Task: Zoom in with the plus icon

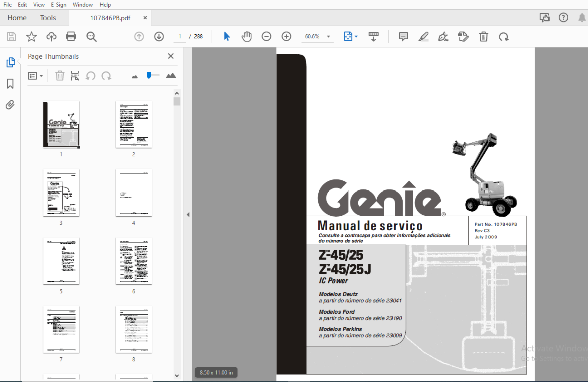Action: coord(286,36)
